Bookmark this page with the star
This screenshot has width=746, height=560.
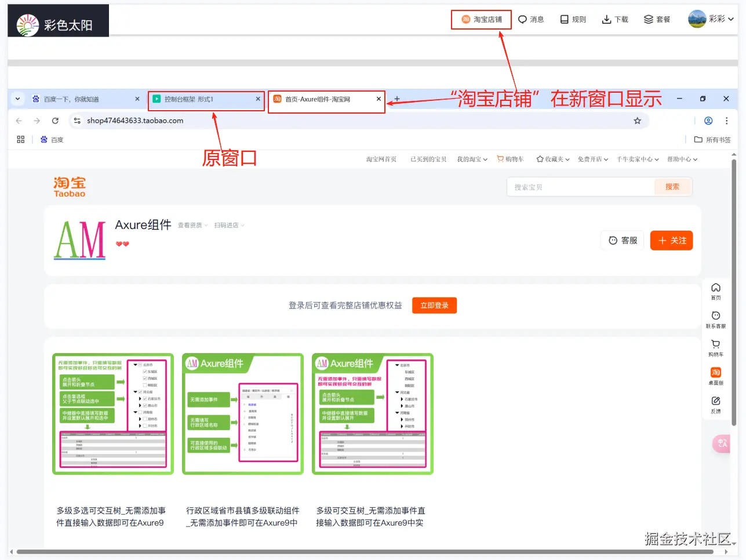[637, 121]
